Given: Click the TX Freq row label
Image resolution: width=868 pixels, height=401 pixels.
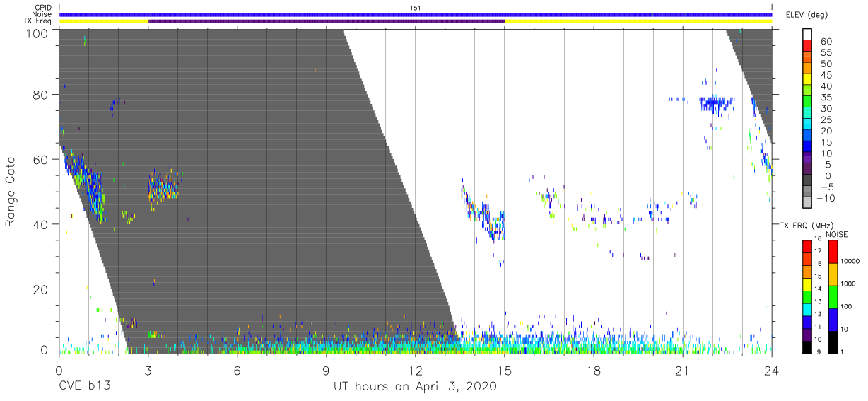Looking at the screenshot, I should pyautogui.click(x=38, y=21).
